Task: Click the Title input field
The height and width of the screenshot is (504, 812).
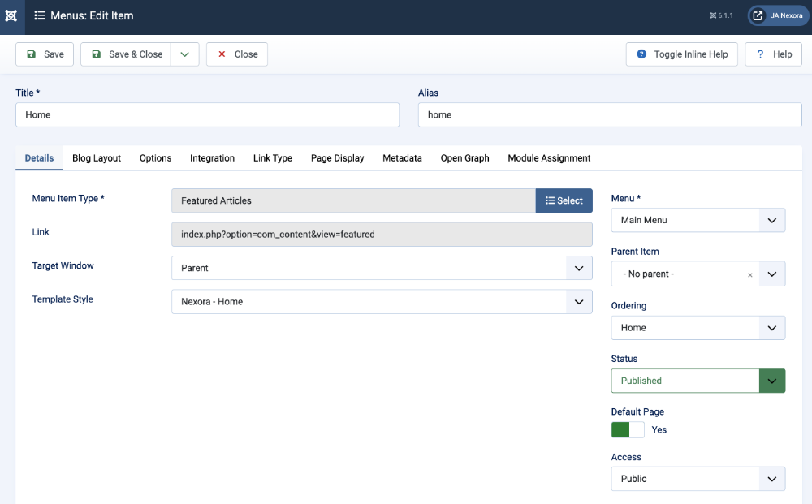Action: point(207,115)
